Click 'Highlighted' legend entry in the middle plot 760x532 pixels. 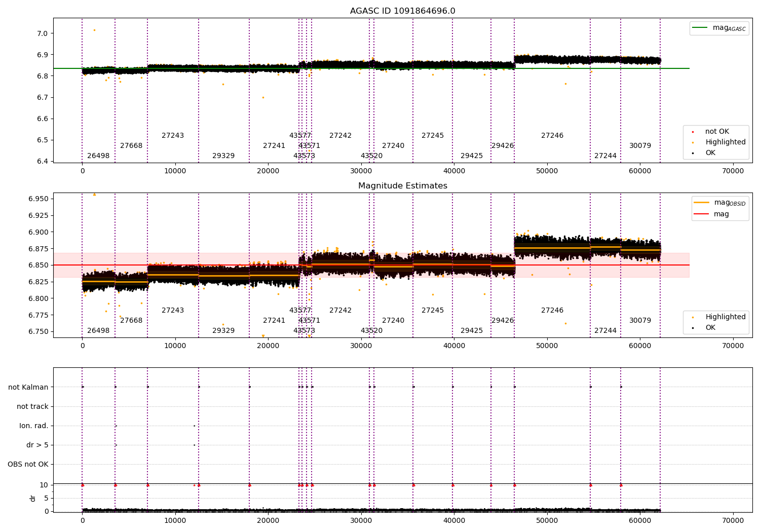coord(720,317)
